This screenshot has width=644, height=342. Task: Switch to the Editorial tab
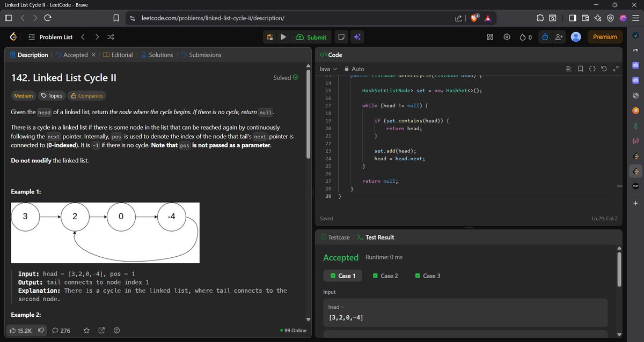point(118,55)
